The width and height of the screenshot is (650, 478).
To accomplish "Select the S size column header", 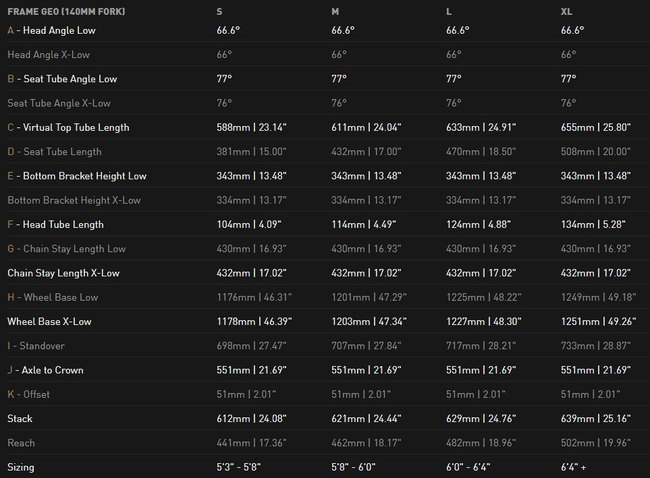I will 219,12.
